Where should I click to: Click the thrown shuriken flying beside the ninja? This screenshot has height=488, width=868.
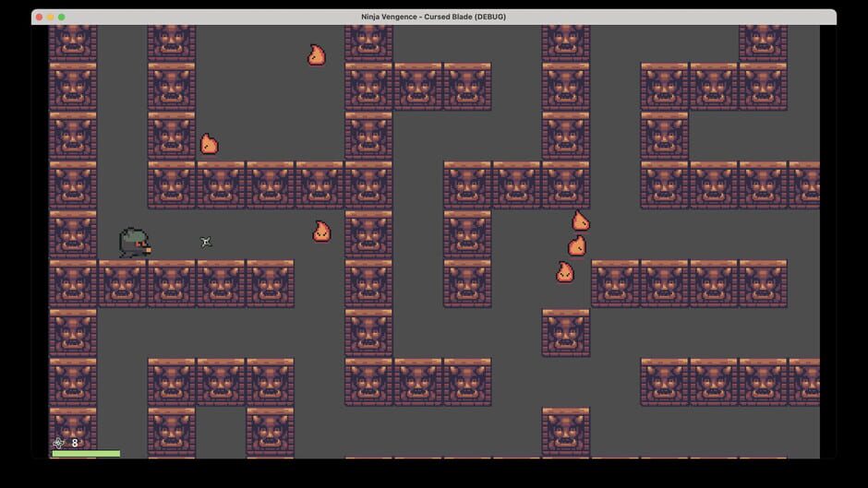click(206, 242)
